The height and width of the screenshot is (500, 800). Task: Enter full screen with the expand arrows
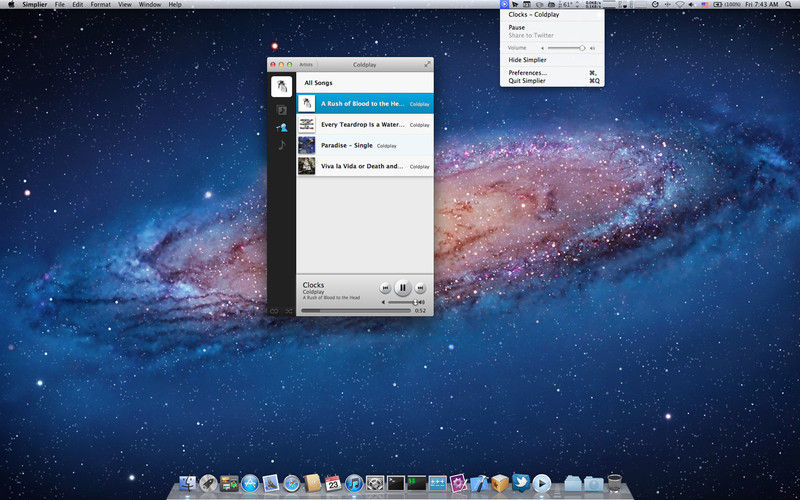pyautogui.click(x=427, y=65)
